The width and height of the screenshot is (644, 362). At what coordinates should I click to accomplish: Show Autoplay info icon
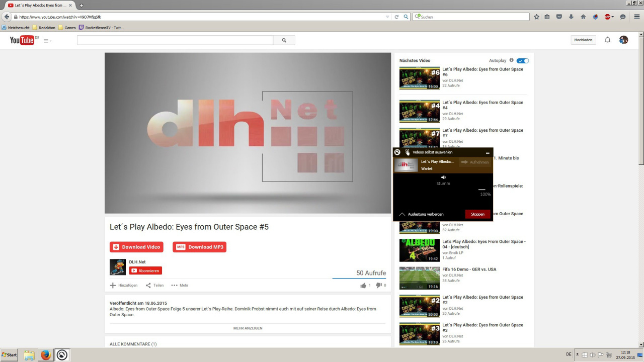coord(511,60)
